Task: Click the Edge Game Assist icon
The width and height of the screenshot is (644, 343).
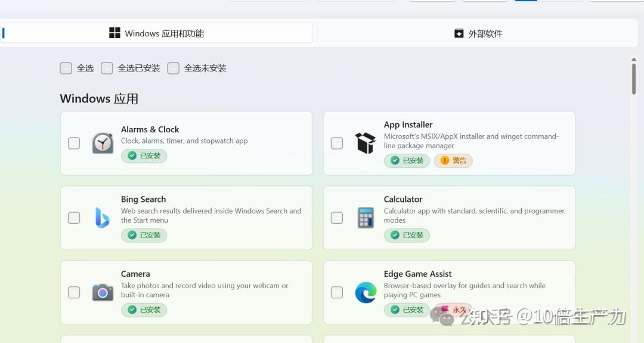Action: [366, 292]
